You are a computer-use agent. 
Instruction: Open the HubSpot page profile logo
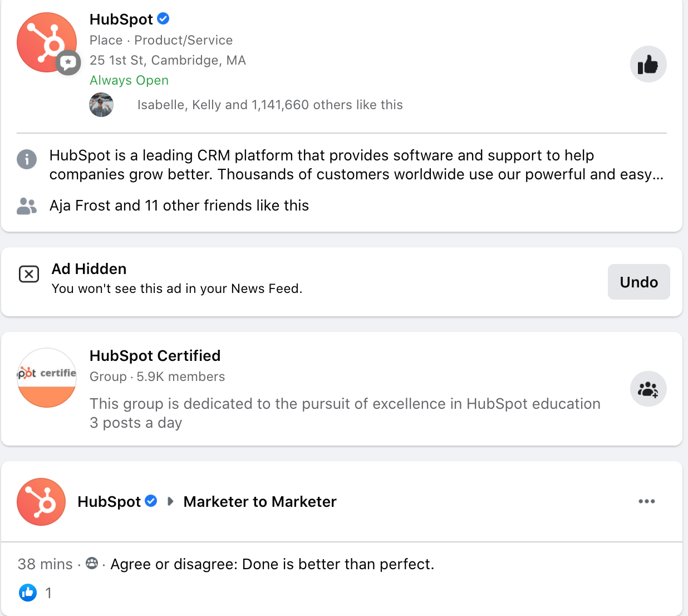[47, 42]
